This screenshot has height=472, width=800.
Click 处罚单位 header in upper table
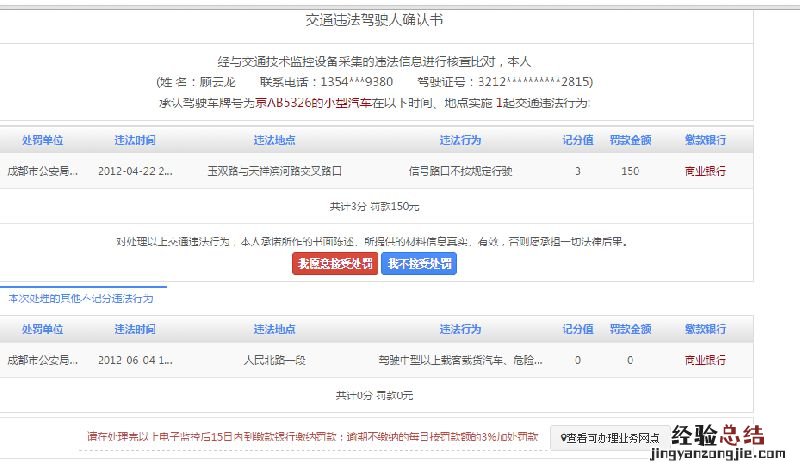tap(42, 140)
